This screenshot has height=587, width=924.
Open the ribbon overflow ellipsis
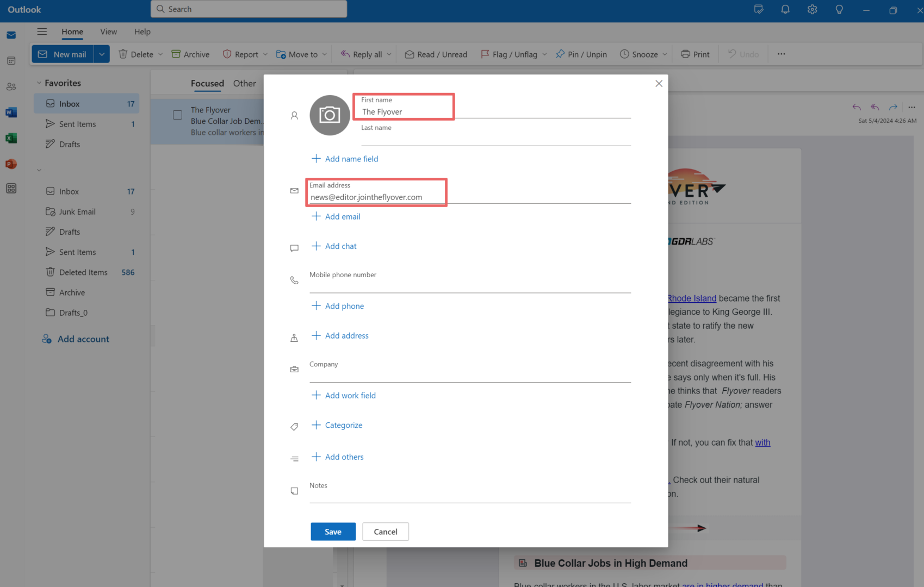(x=782, y=54)
